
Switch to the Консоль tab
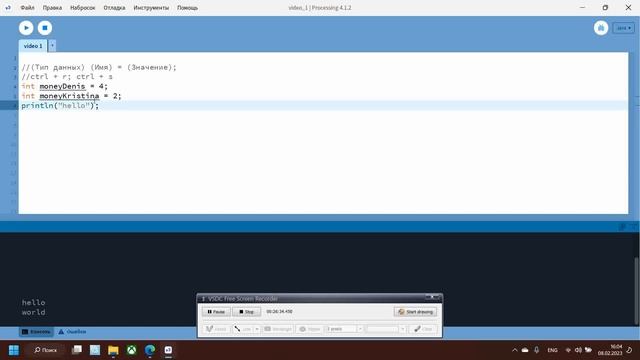(x=36, y=332)
